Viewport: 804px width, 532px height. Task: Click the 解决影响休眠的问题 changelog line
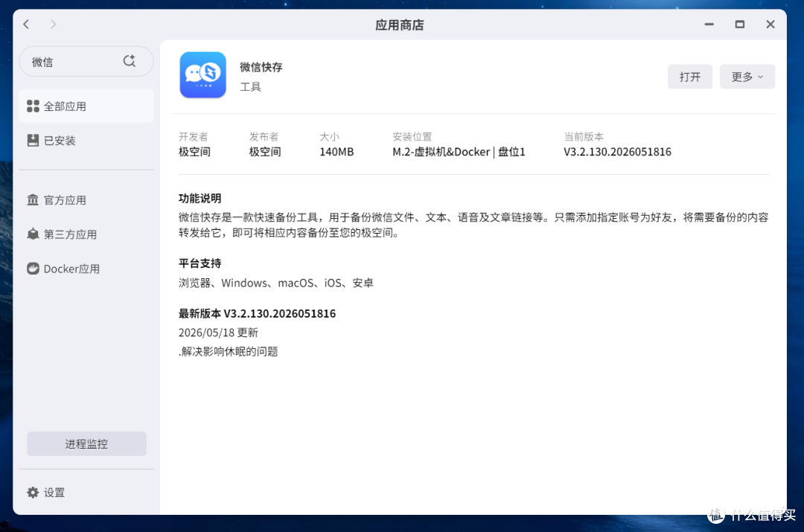click(x=229, y=352)
